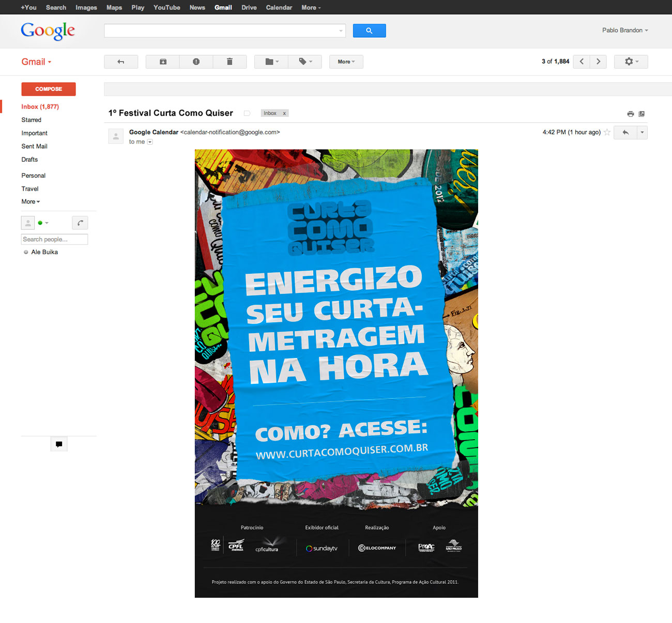Open chat with Ale Buika
This screenshot has height=623, width=672.
tap(44, 252)
